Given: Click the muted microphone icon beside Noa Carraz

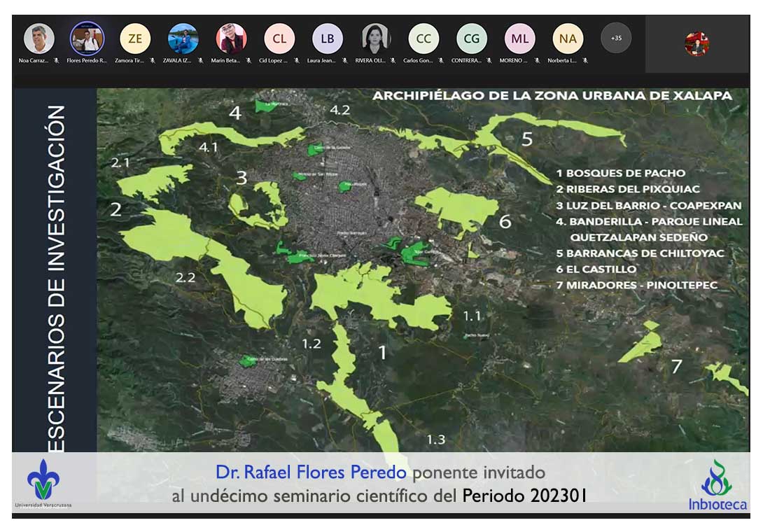Looking at the screenshot, I should click(56, 61).
